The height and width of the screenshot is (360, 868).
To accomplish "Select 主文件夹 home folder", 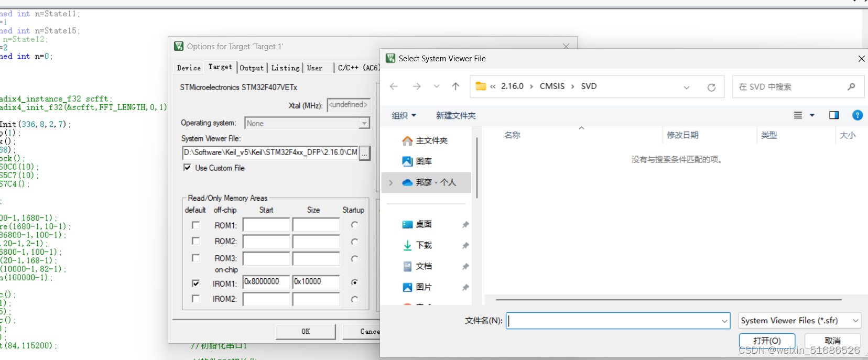I will [x=425, y=140].
